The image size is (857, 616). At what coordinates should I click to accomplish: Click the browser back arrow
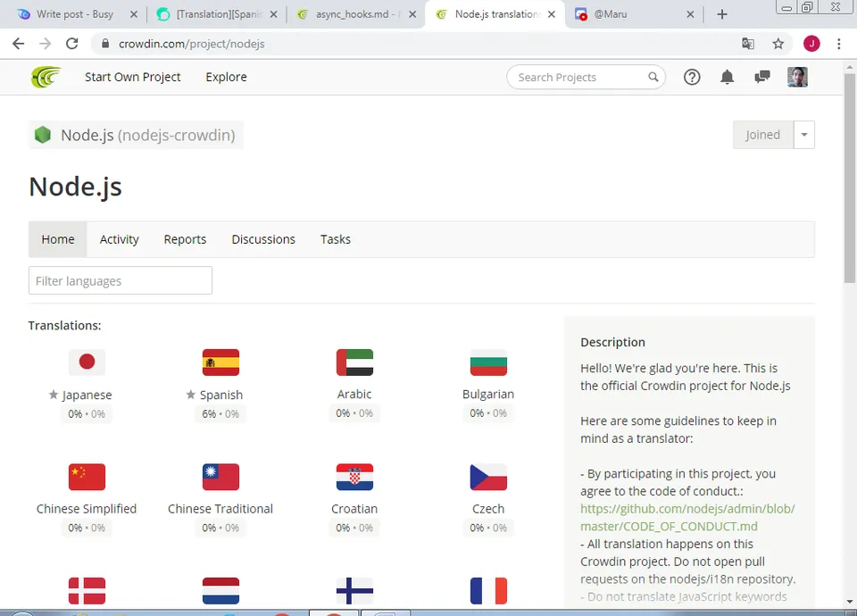(x=18, y=44)
